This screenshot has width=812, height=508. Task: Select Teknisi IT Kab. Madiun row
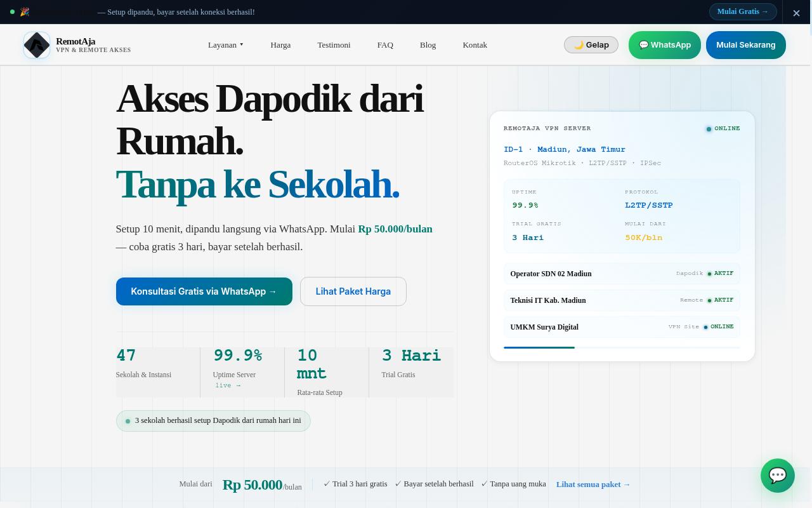click(x=622, y=300)
